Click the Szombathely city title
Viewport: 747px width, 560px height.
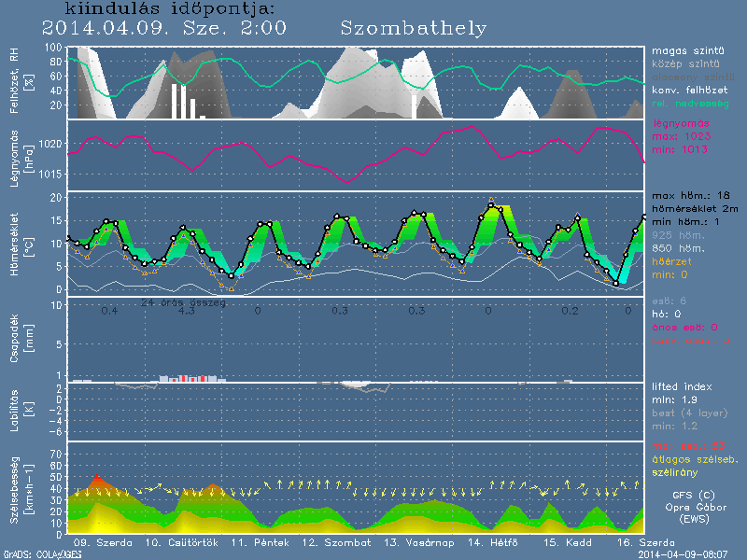(x=414, y=28)
